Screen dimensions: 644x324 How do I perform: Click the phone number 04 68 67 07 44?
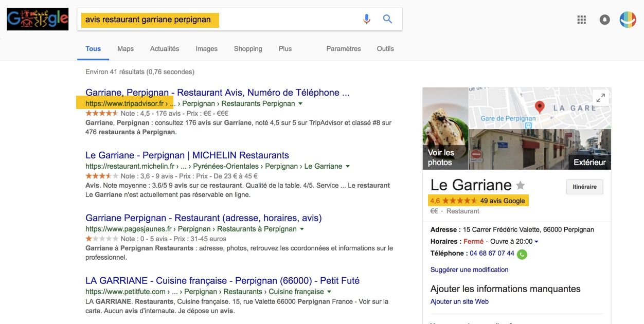(492, 254)
